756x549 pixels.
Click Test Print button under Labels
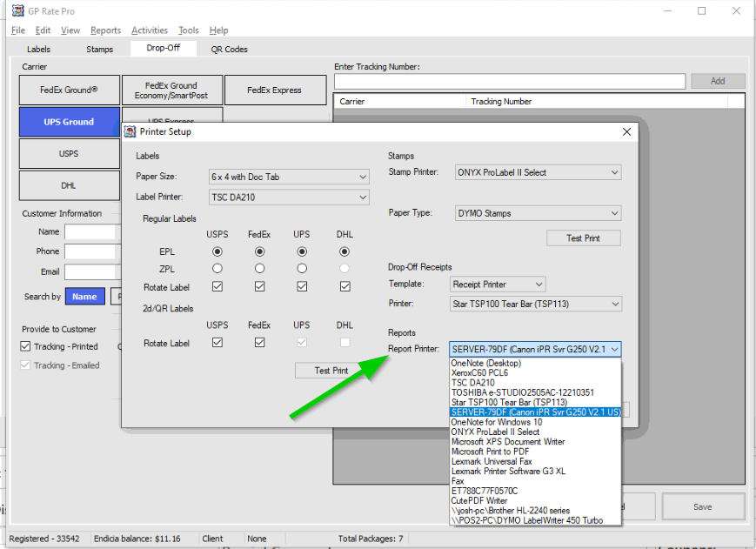click(331, 371)
